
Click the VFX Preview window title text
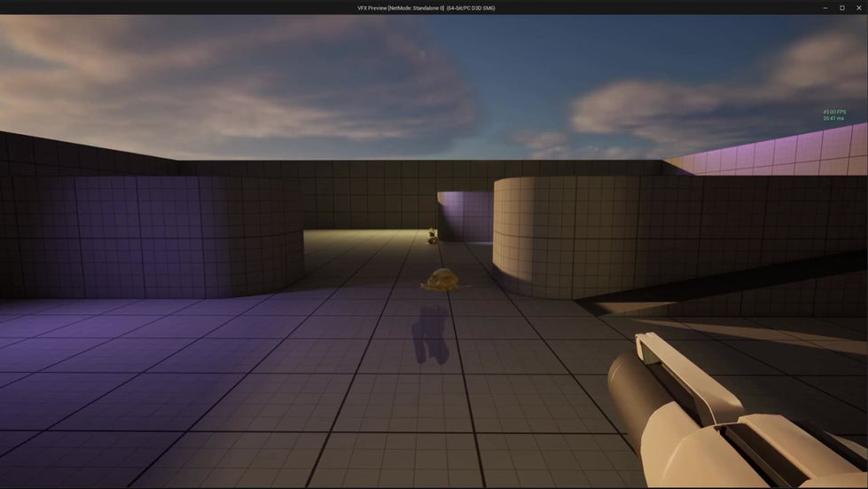(426, 8)
